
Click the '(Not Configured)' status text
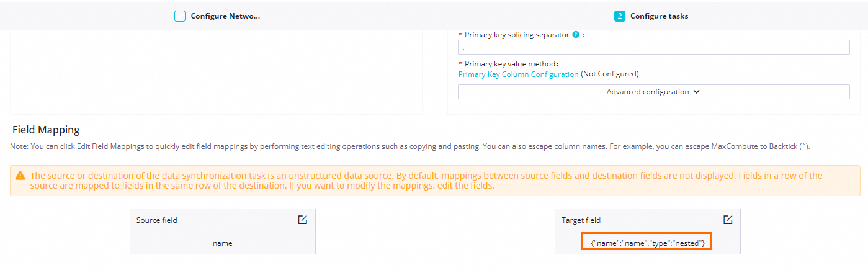(x=609, y=74)
